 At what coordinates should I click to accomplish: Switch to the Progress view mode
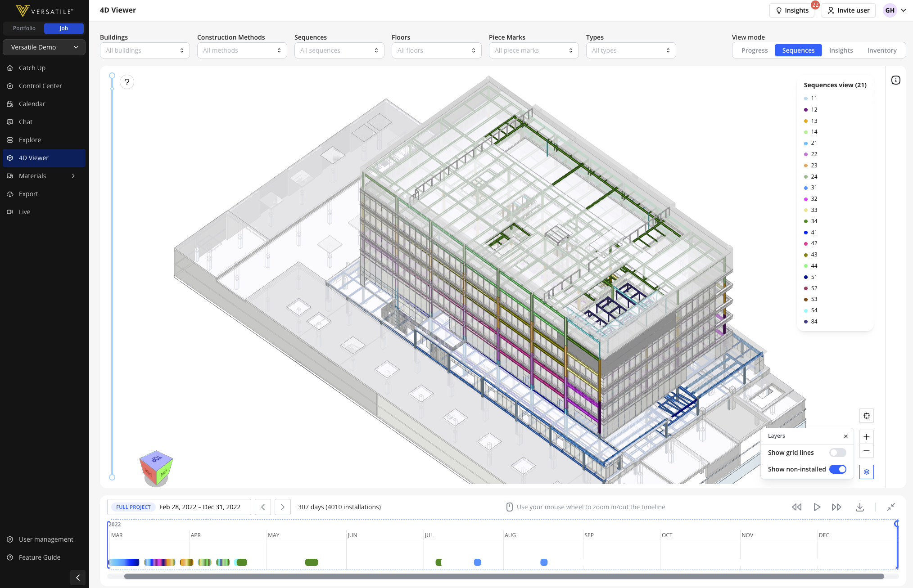pyautogui.click(x=755, y=50)
